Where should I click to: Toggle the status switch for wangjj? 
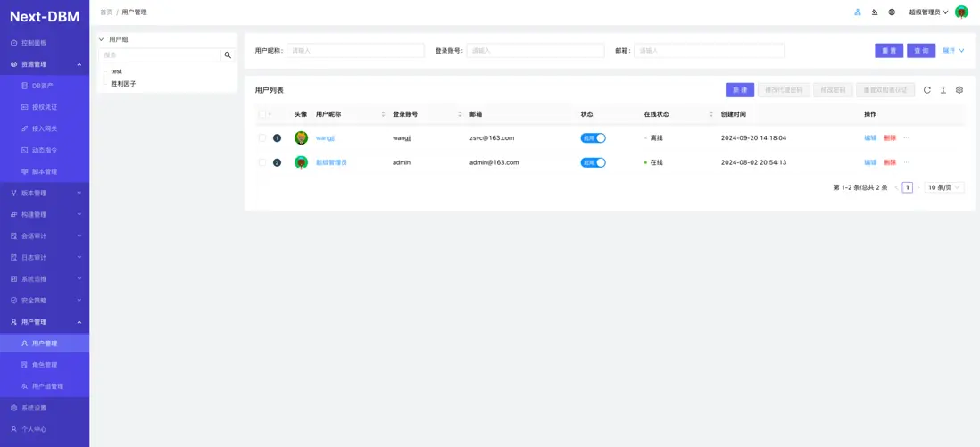[594, 137]
